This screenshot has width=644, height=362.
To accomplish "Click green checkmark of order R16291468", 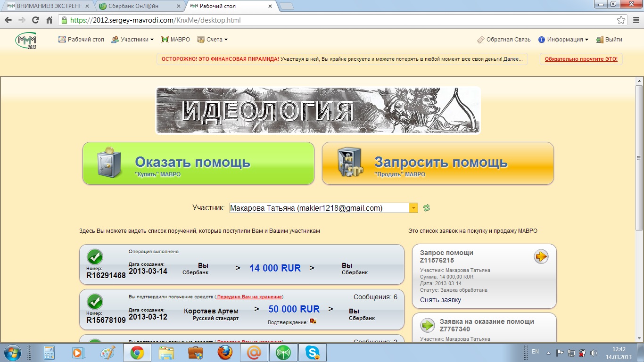I will tap(95, 257).
